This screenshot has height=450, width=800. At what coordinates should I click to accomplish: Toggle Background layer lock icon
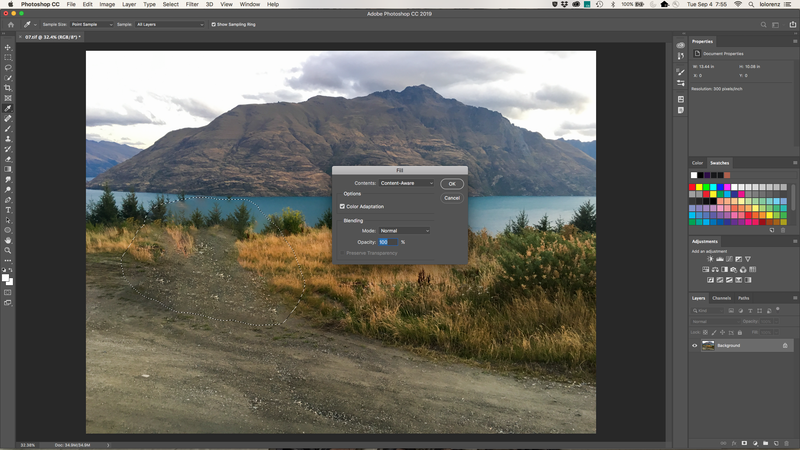pos(785,345)
